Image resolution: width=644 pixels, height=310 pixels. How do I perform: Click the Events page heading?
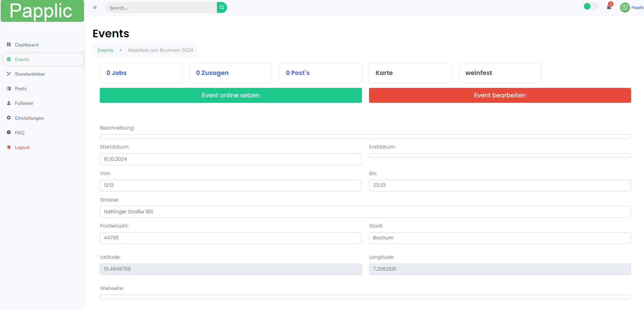pos(111,34)
